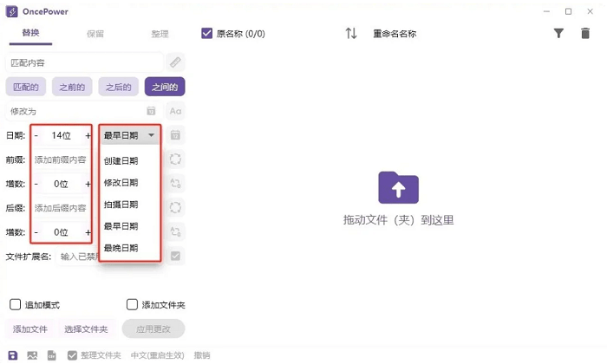The width and height of the screenshot is (607, 364).
Task: Enable the 添加文件夹 checkbox
Action: 132,304
